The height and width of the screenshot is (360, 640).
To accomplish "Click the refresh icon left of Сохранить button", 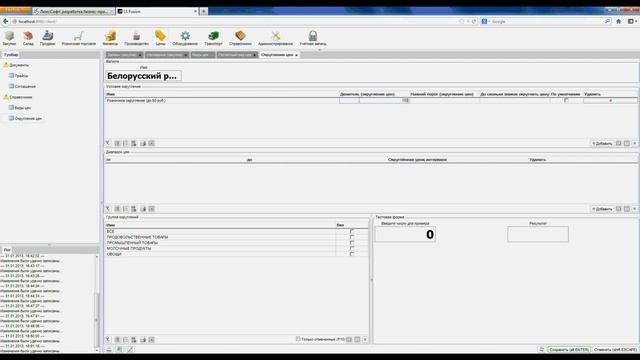I will pyautogui.click(x=542, y=350).
